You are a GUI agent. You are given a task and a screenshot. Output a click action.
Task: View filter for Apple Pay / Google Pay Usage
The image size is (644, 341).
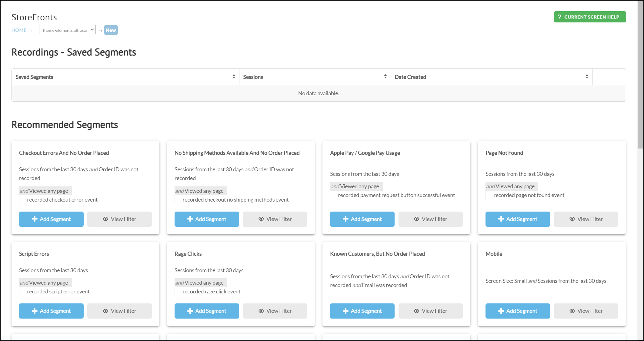430,219
